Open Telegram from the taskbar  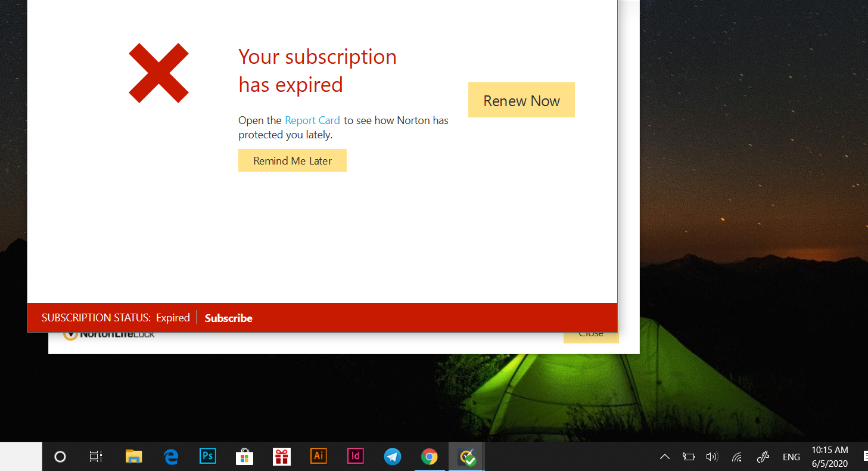(x=392, y=457)
